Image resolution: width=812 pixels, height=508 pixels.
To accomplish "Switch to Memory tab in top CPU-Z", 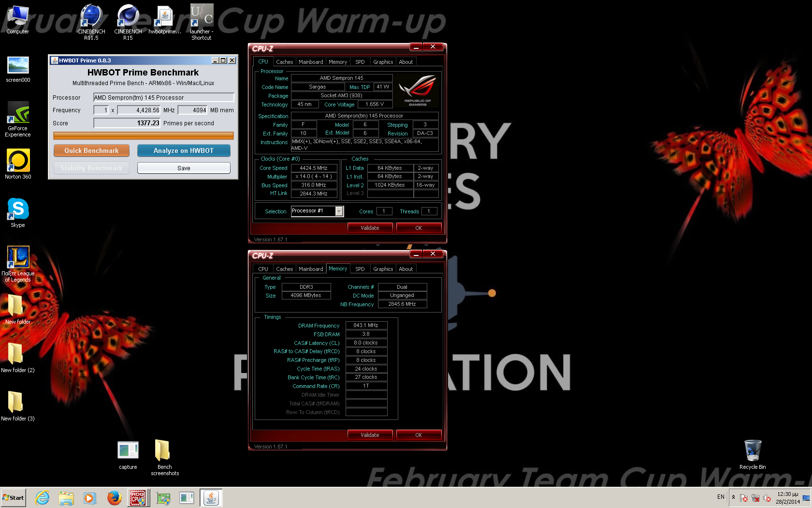I will 338,62.
